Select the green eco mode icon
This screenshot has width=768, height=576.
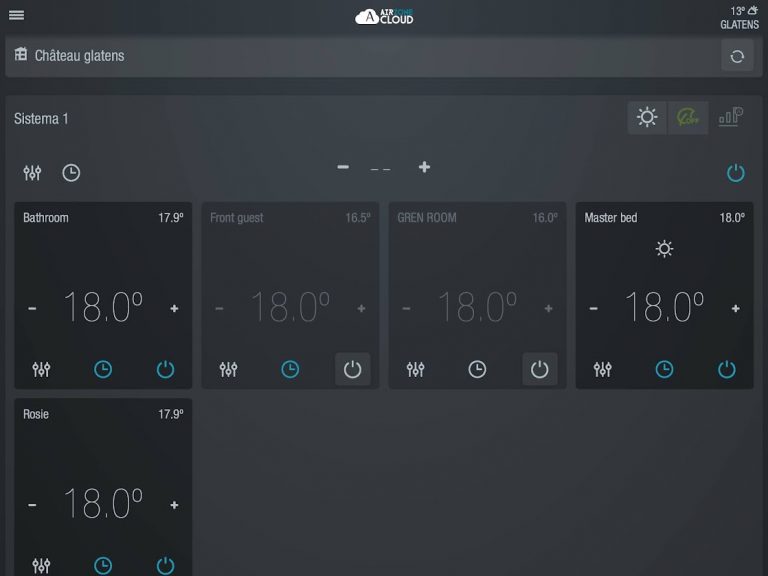click(x=688, y=118)
